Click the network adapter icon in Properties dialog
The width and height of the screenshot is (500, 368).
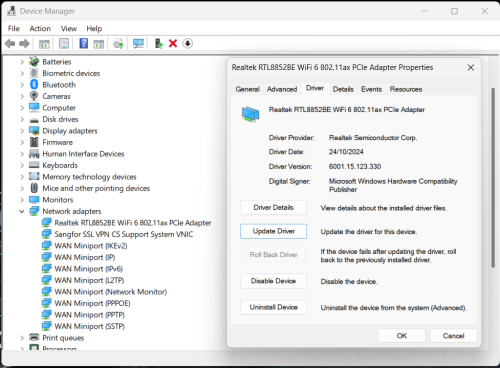(251, 114)
